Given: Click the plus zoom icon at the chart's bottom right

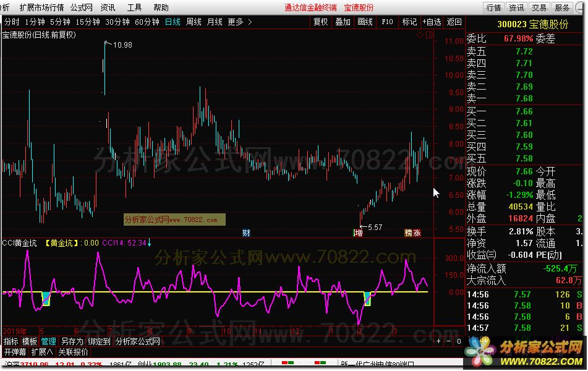Looking at the screenshot, I should tap(439, 341).
